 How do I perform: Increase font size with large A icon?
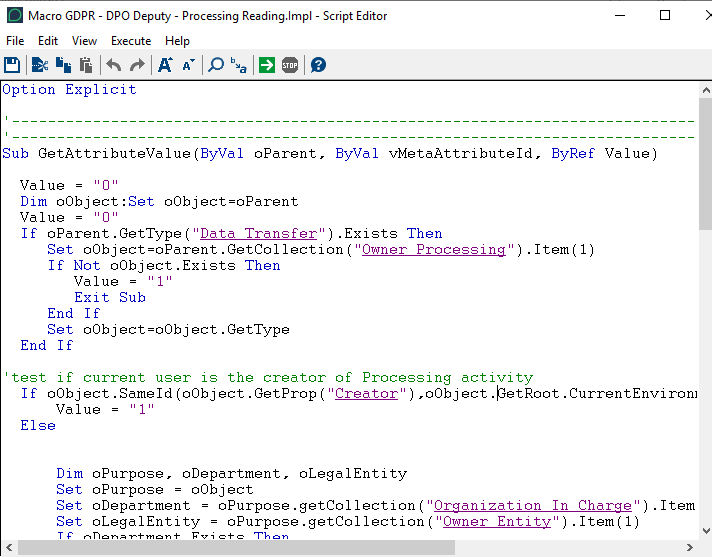coord(165,65)
